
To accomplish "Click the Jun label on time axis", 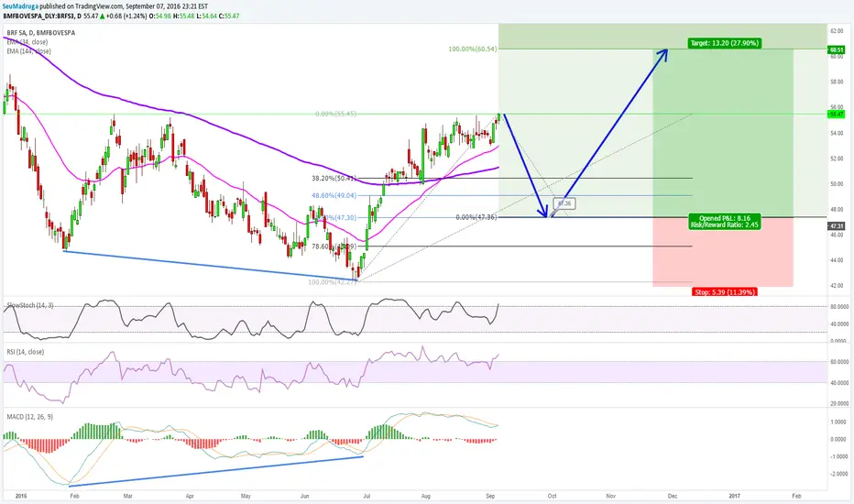I will tap(304, 497).
